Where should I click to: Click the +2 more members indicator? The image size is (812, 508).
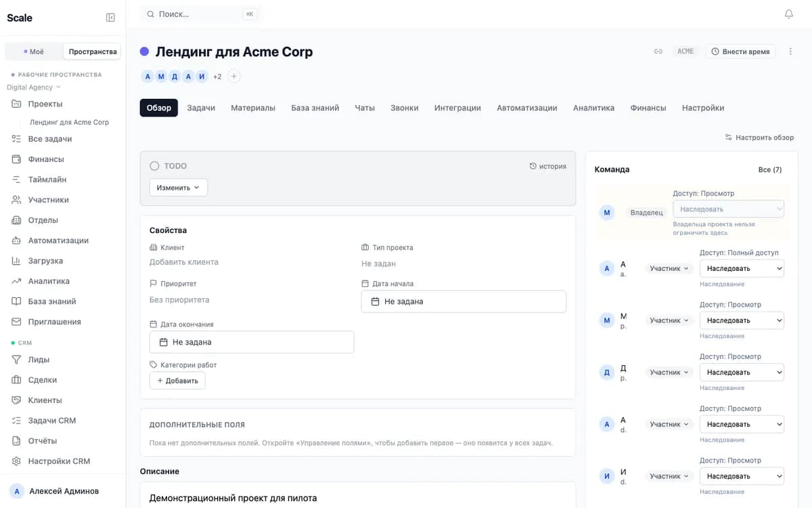(217, 77)
